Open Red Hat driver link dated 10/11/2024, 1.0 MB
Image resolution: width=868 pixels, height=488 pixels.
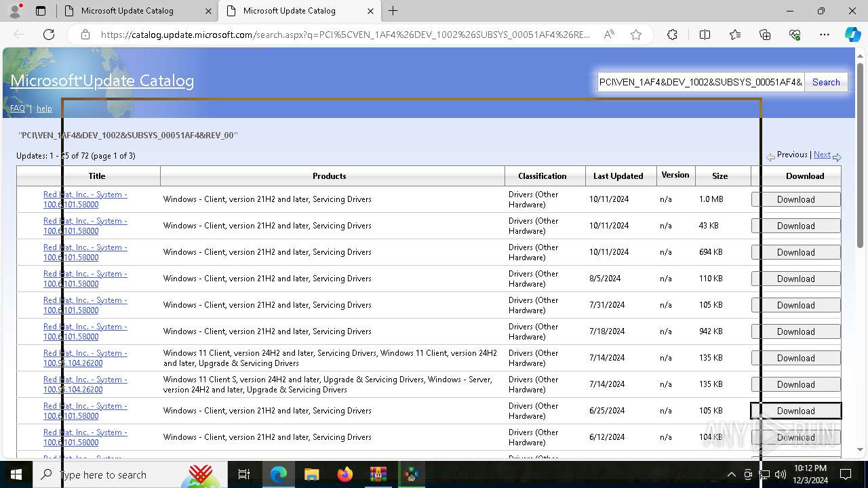tap(85, 199)
